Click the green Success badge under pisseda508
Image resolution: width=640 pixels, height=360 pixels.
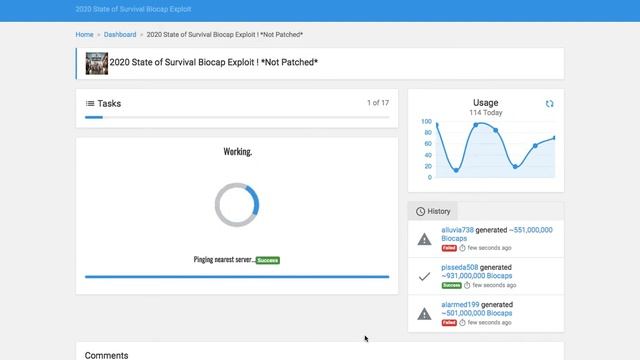point(451,285)
